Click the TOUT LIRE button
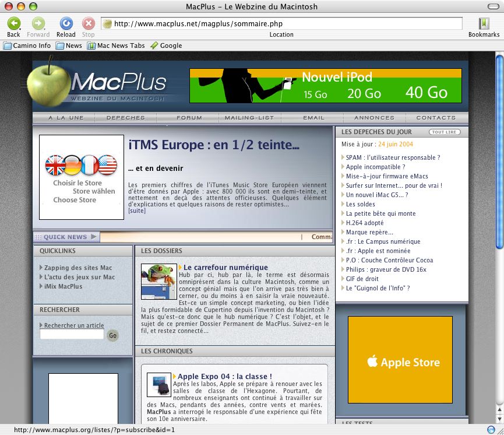504x435 pixels. (x=445, y=132)
